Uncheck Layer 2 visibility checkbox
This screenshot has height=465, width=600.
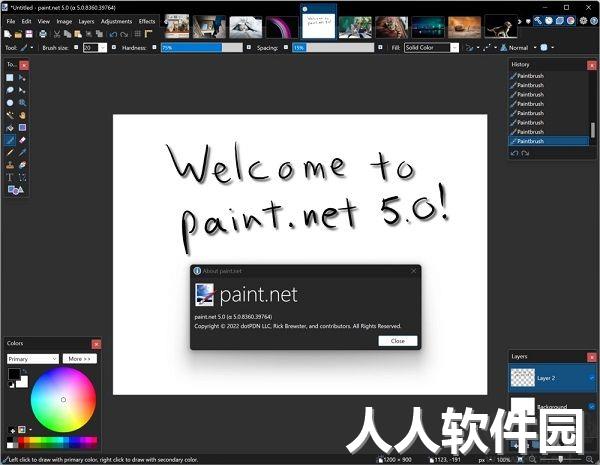592,378
